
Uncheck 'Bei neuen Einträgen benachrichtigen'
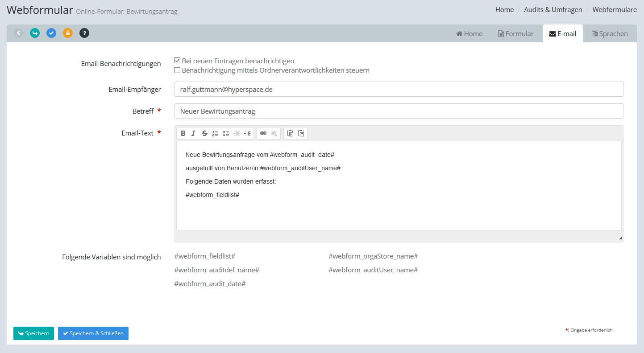click(177, 61)
